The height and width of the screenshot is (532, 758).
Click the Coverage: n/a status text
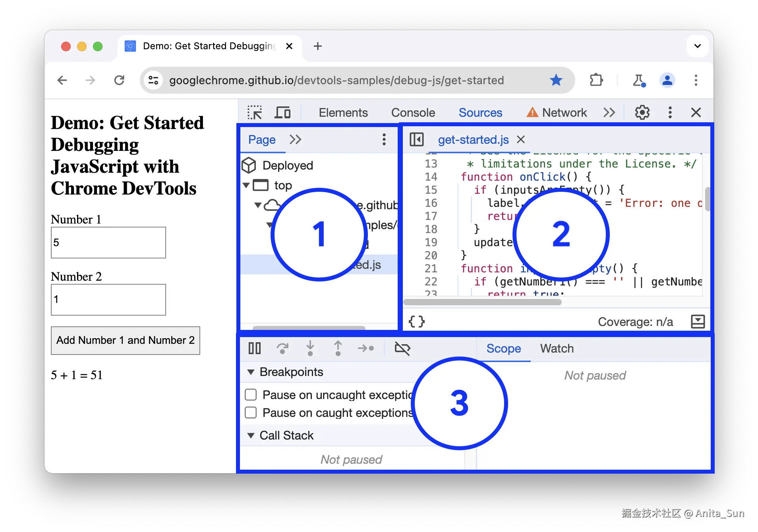pyautogui.click(x=635, y=322)
